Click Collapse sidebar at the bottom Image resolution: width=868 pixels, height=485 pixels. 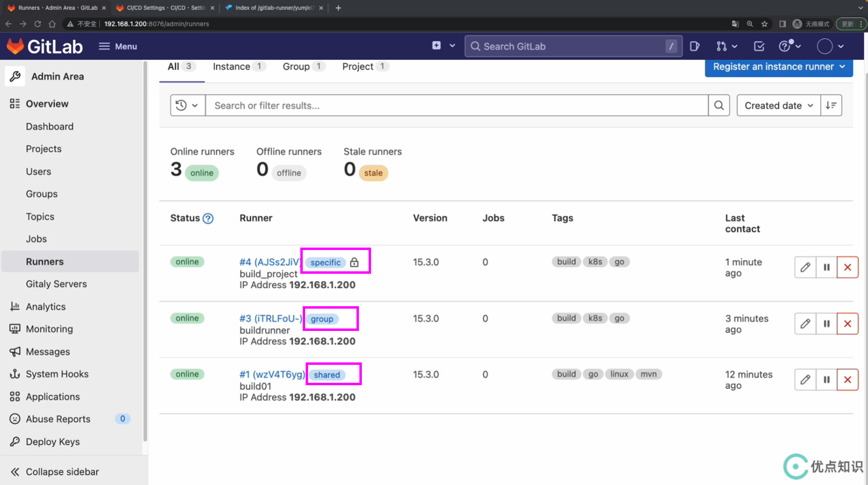click(62, 472)
